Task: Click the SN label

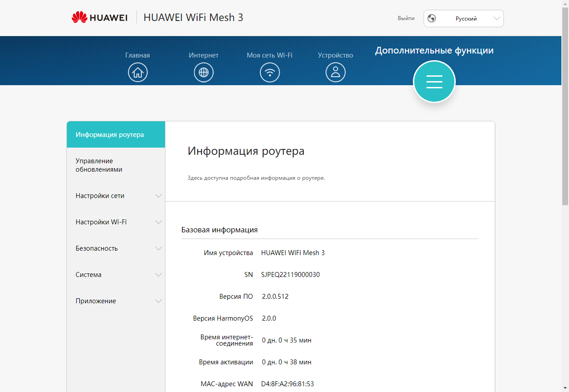Action: click(x=248, y=275)
